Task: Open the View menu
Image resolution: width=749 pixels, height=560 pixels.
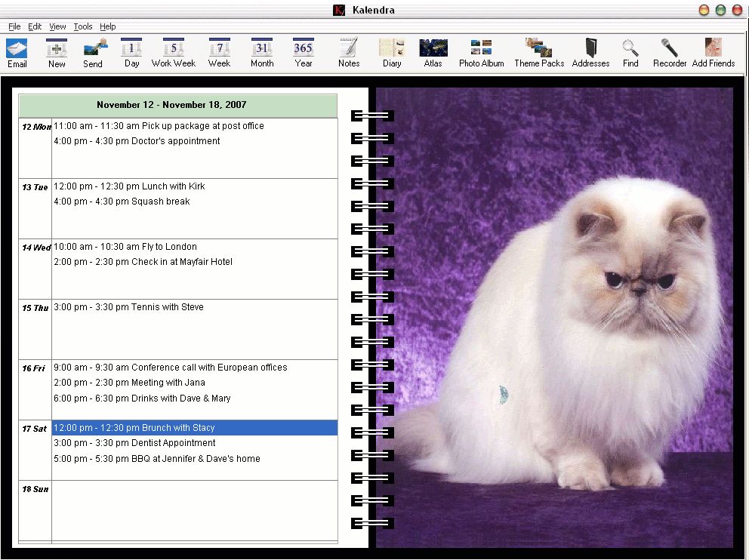Action: (x=57, y=26)
